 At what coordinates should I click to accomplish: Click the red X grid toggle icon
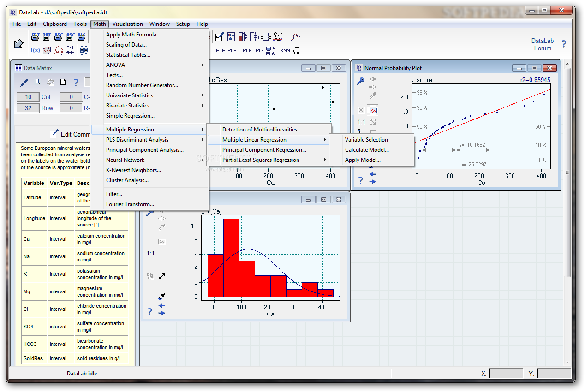(373, 110)
